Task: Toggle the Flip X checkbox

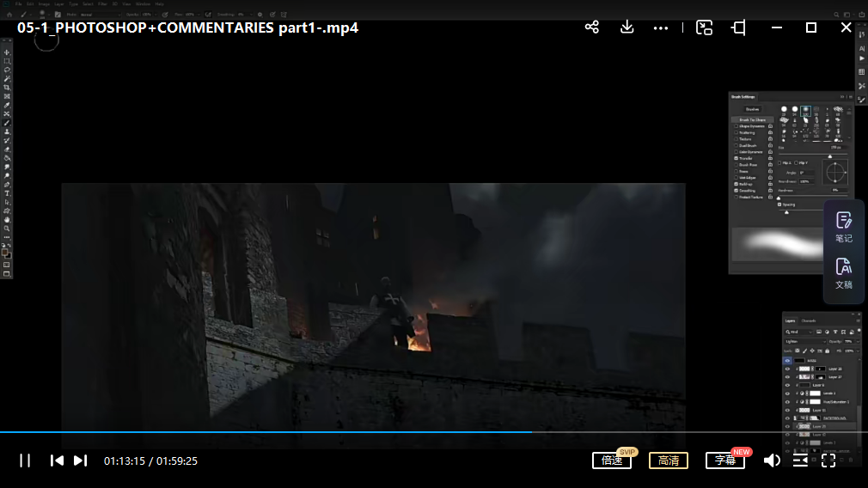Action: point(779,162)
